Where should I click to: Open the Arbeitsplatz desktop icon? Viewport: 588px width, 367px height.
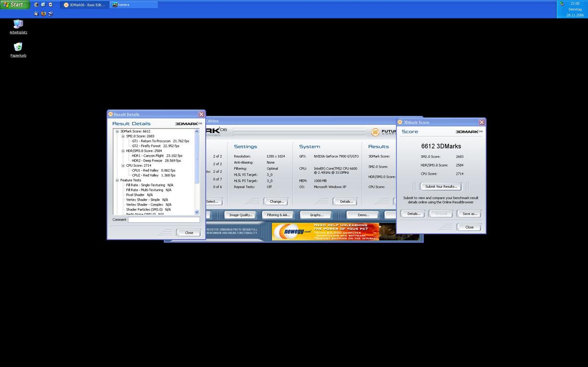18,27
